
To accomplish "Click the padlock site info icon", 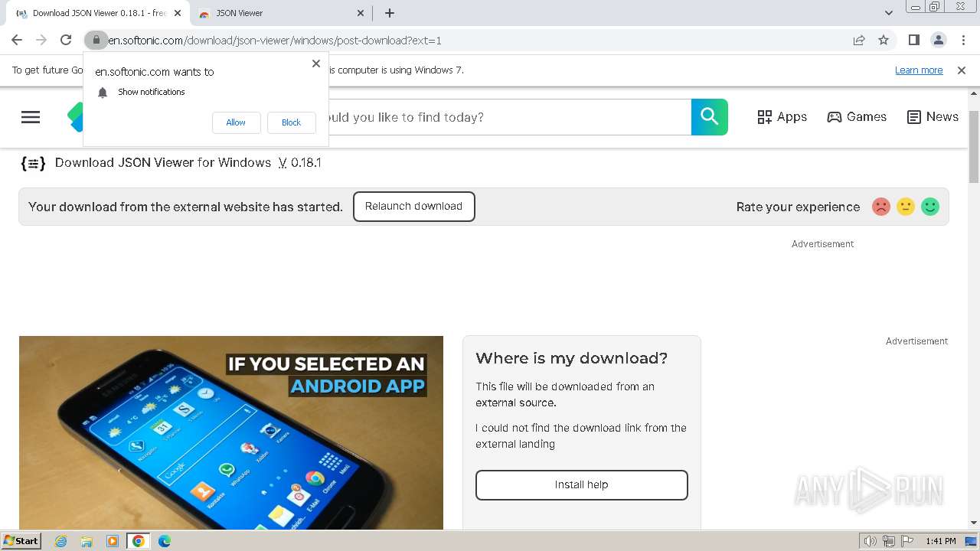I will click(x=96, y=40).
